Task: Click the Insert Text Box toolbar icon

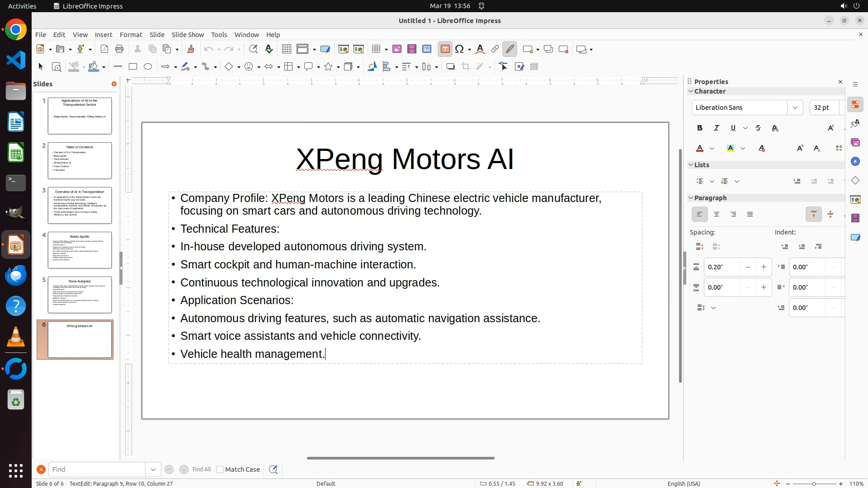Action: click(445, 49)
